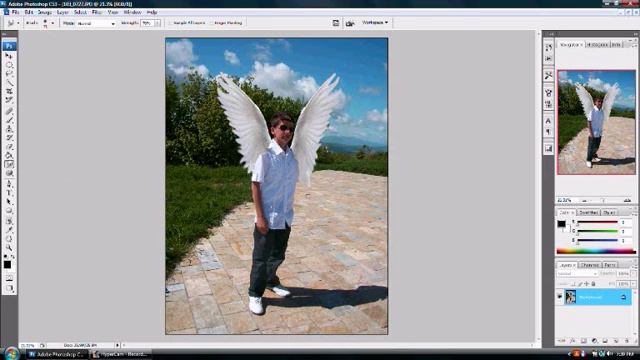This screenshot has height=360, width=640.
Task: Click the HyperCam taskbar button
Action: 120,354
